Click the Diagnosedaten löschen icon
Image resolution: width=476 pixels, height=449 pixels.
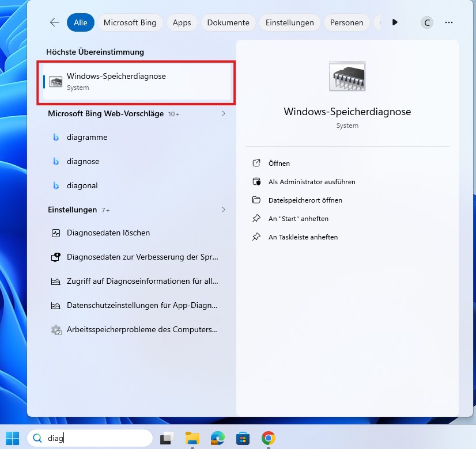point(56,233)
